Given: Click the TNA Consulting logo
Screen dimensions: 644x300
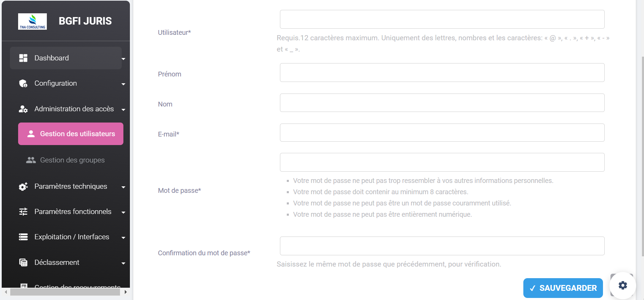Looking at the screenshot, I should pyautogui.click(x=32, y=22).
